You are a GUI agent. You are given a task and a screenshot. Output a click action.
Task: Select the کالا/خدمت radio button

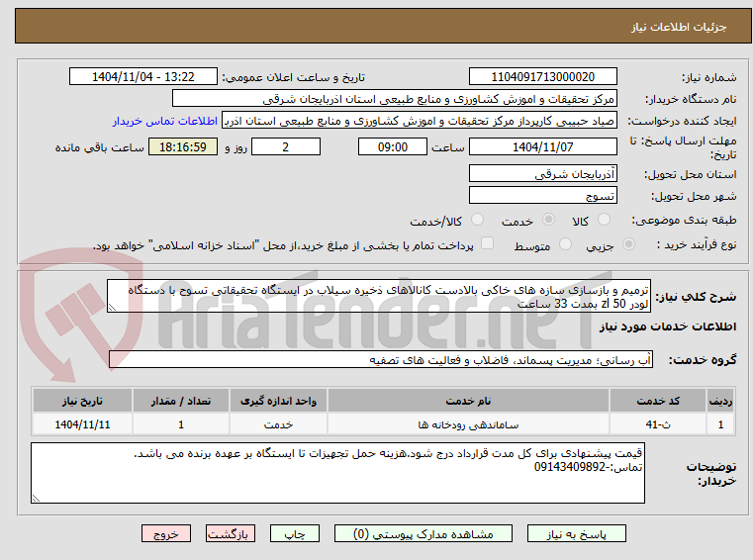477,220
